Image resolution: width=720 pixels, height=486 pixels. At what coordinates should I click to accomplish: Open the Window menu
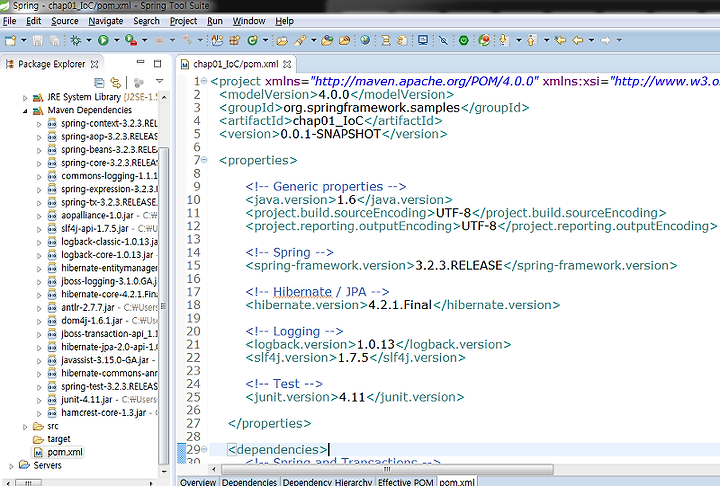pos(249,21)
